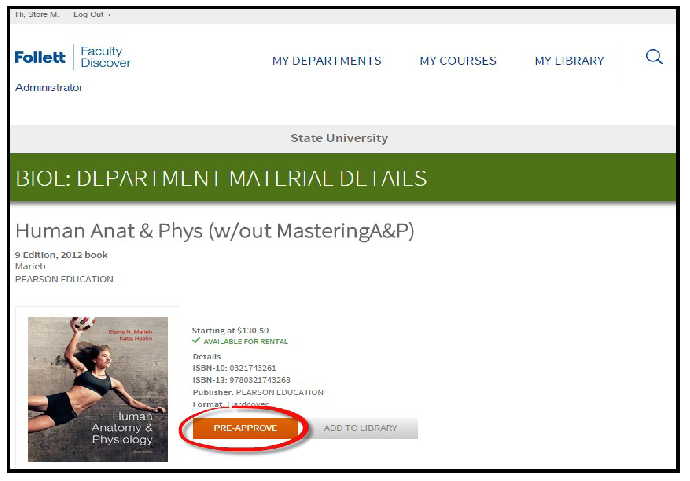Open MY DEPARTMENTS menu
690x481 pixels.
(327, 61)
